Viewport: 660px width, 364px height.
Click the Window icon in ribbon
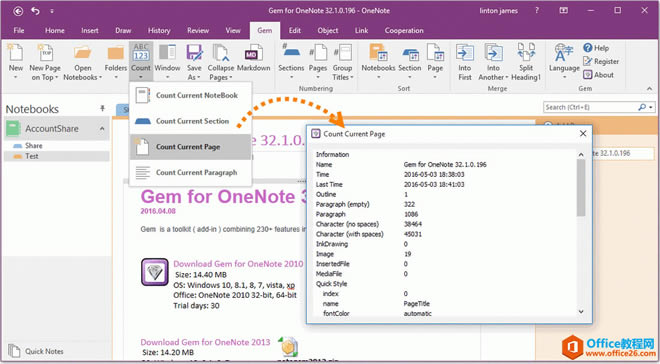click(168, 53)
